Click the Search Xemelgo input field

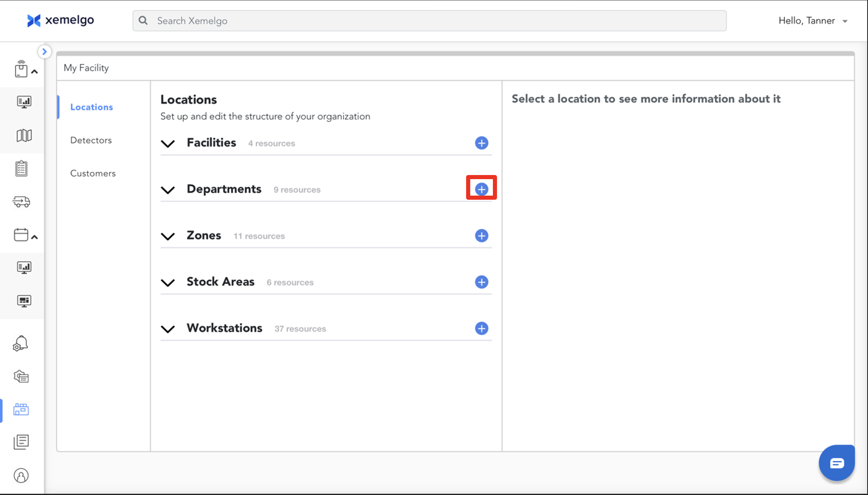(429, 21)
